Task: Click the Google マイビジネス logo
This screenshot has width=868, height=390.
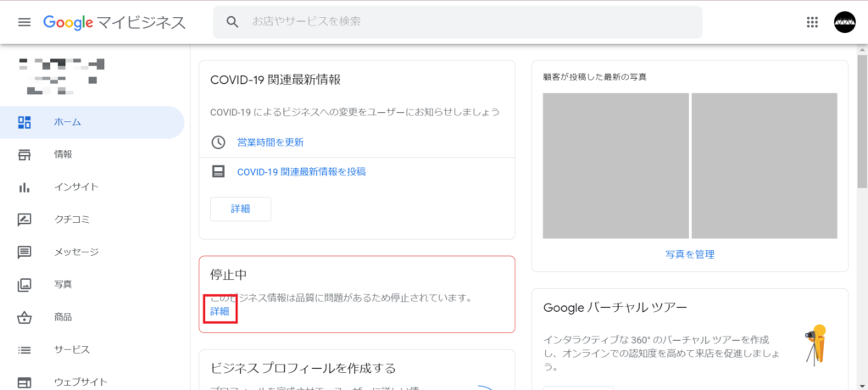Action: click(114, 22)
